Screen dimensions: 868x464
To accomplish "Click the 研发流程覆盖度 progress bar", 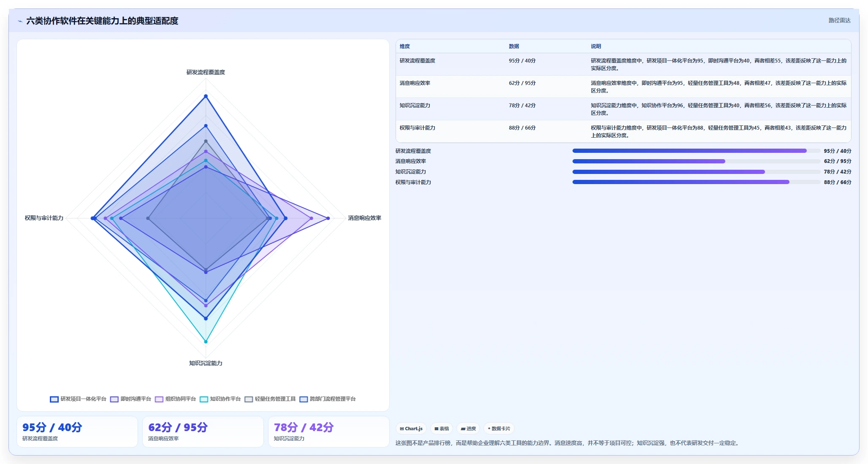I will coord(696,151).
